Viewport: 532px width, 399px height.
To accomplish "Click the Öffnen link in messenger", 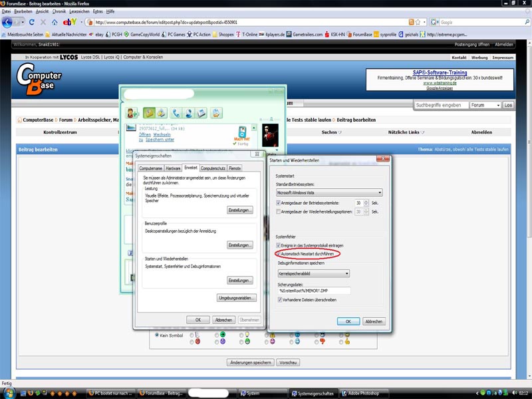I will point(144,135).
